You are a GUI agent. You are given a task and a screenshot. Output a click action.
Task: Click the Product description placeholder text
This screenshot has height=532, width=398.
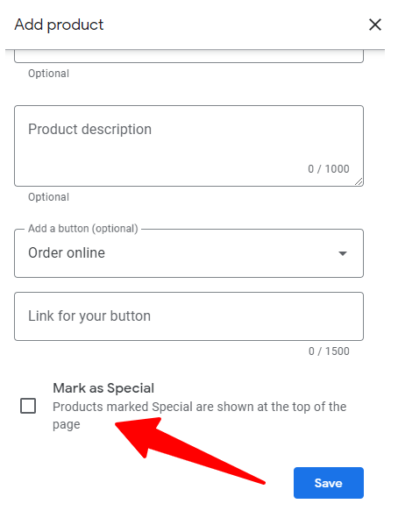pyautogui.click(x=90, y=130)
